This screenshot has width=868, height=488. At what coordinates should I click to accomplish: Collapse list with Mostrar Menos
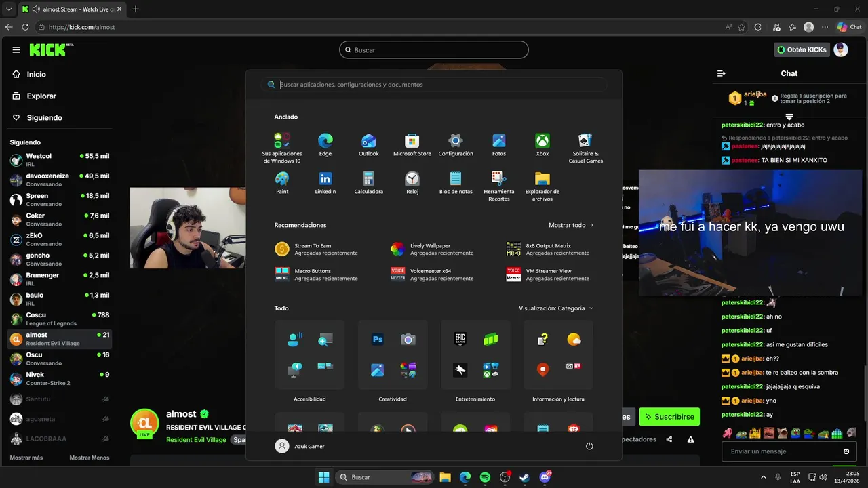click(90, 457)
